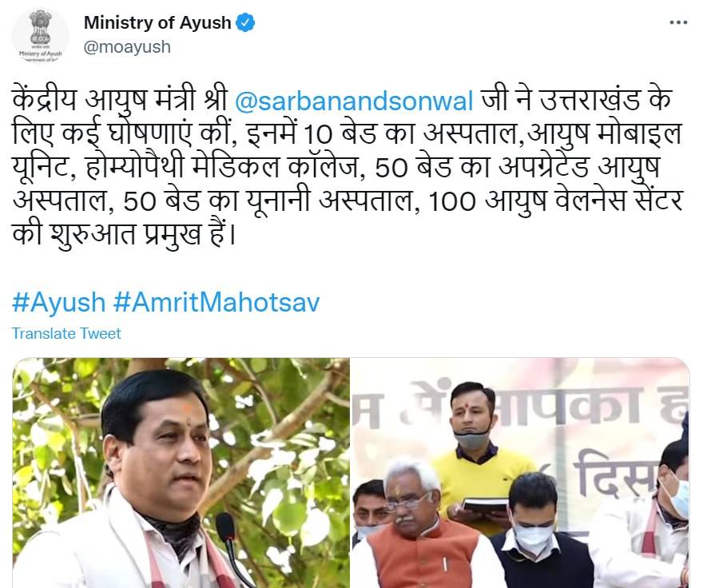Click the blue verified badge icon

point(246,23)
